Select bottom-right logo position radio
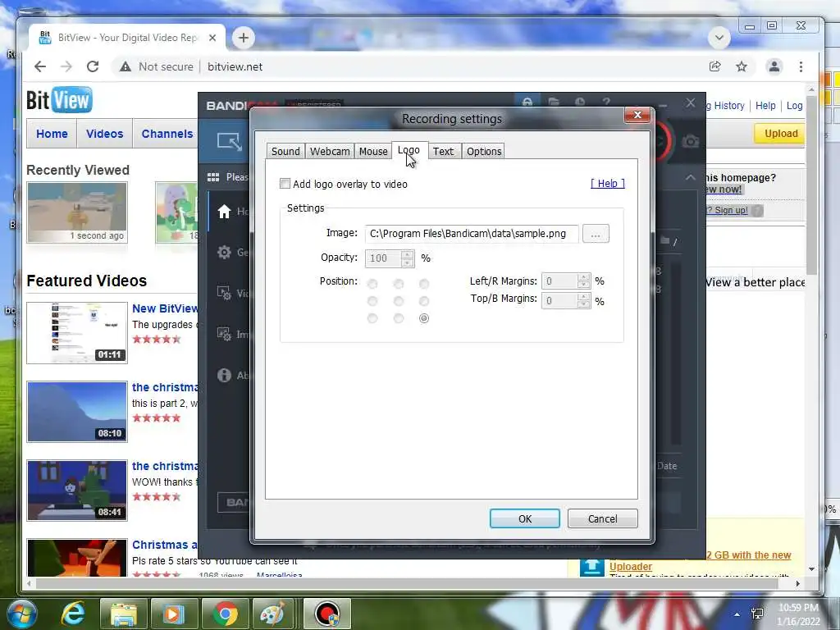The width and height of the screenshot is (840, 630). (424, 318)
